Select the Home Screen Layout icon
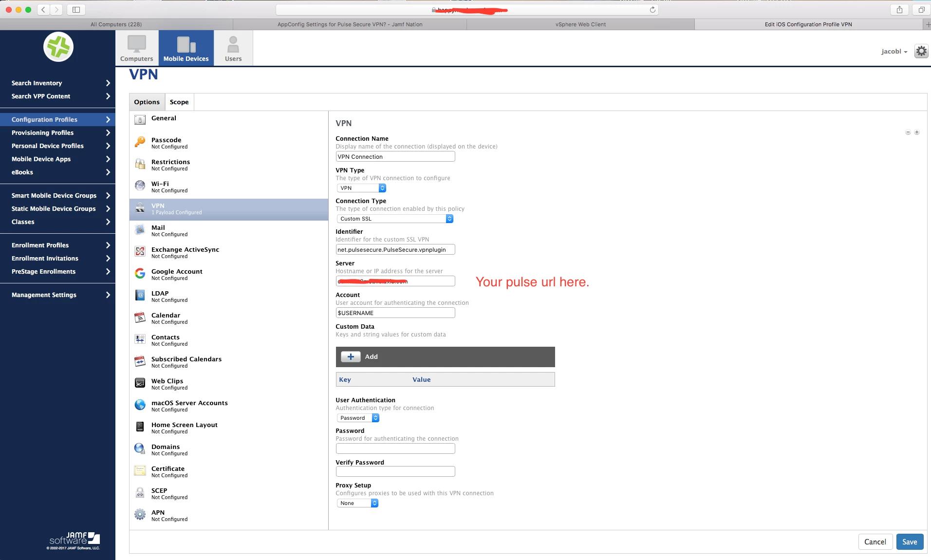The width and height of the screenshot is (931, 560). pyautogui.click(x=140, y=427)
